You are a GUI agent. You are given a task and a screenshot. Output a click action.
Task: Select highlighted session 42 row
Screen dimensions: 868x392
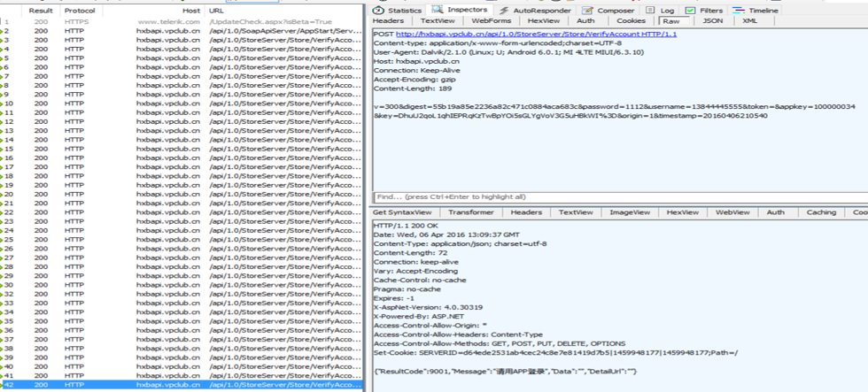pyautogui.click(x=182, y=384)
